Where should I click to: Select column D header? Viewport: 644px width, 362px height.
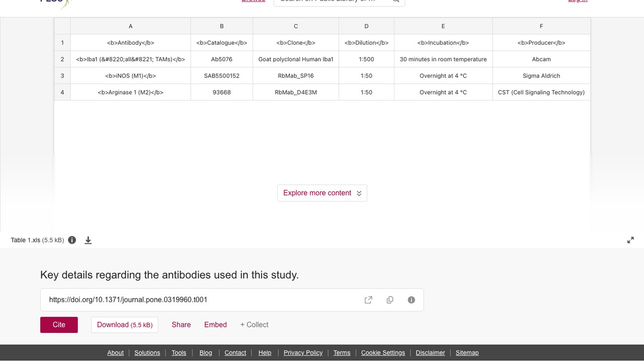pyautogui.click(x=366, y=26)
